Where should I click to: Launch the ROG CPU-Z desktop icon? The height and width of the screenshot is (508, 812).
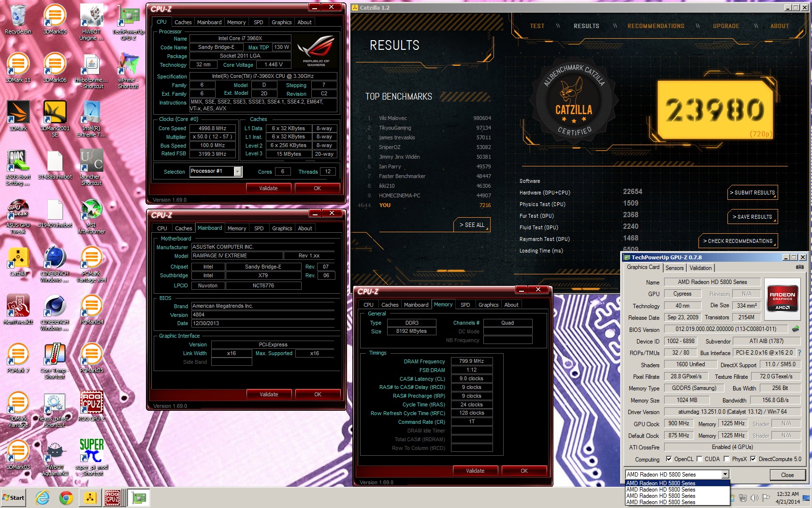(91, 406)
